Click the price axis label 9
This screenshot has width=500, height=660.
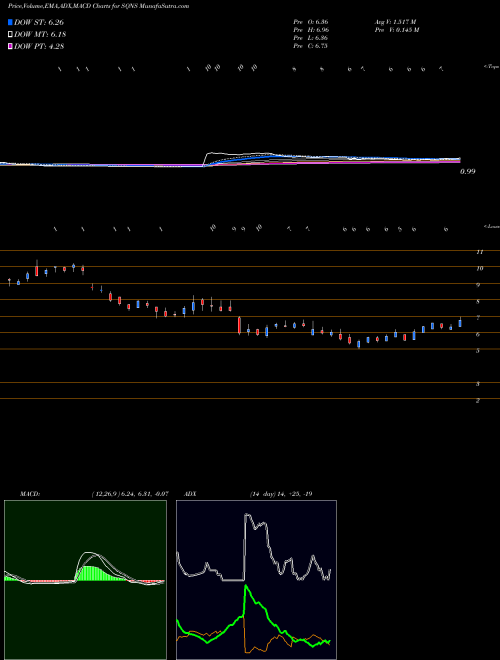478,285
